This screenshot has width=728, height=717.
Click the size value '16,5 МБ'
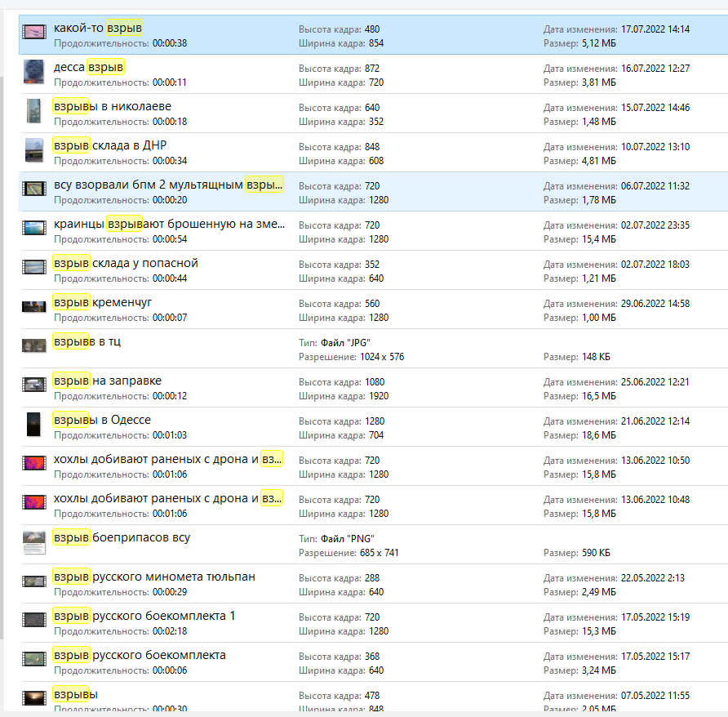click(x=599, y=396)
